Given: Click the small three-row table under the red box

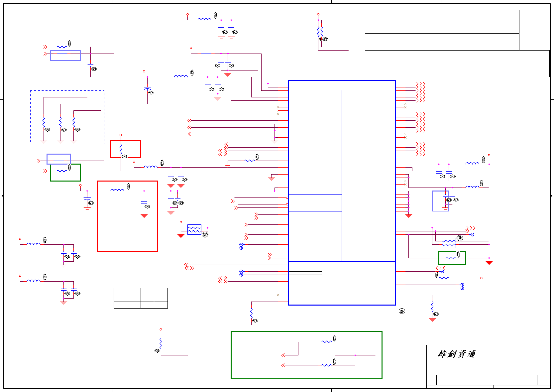Looking at the screenshot, I should (x=141, y=298).
